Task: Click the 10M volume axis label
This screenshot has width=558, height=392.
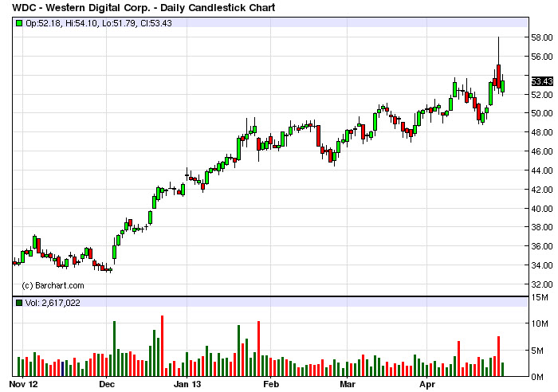Action: click(x=540, y=323)
